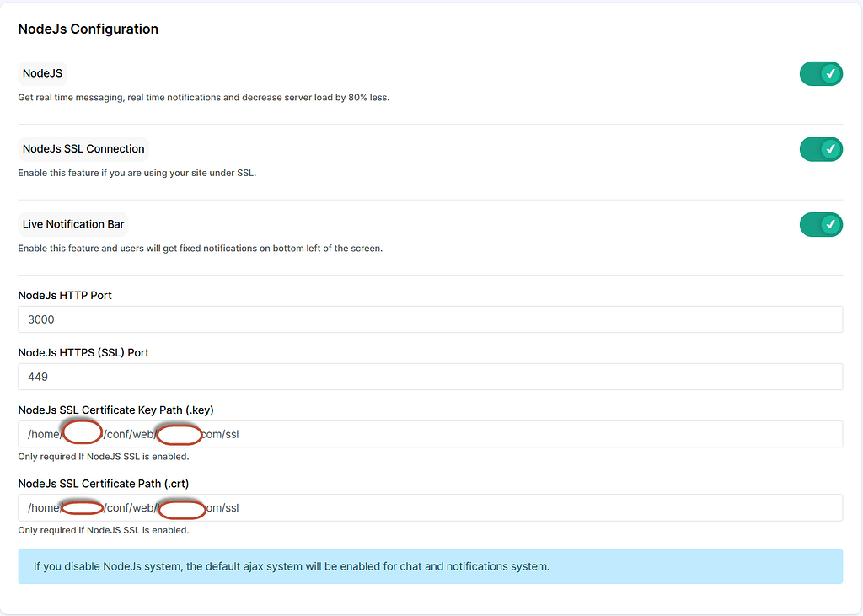This screenshot has width=863, height=616.
Task: Select the NodeJs SSL Connection heading
Action: (x=83, y=148)
